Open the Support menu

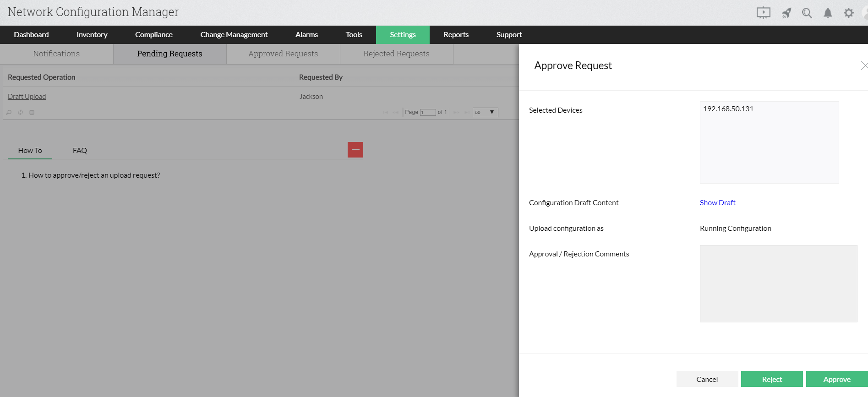(509, 35)
